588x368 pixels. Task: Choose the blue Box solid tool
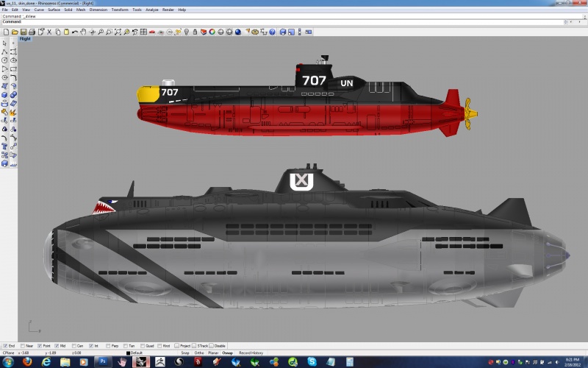4,95
